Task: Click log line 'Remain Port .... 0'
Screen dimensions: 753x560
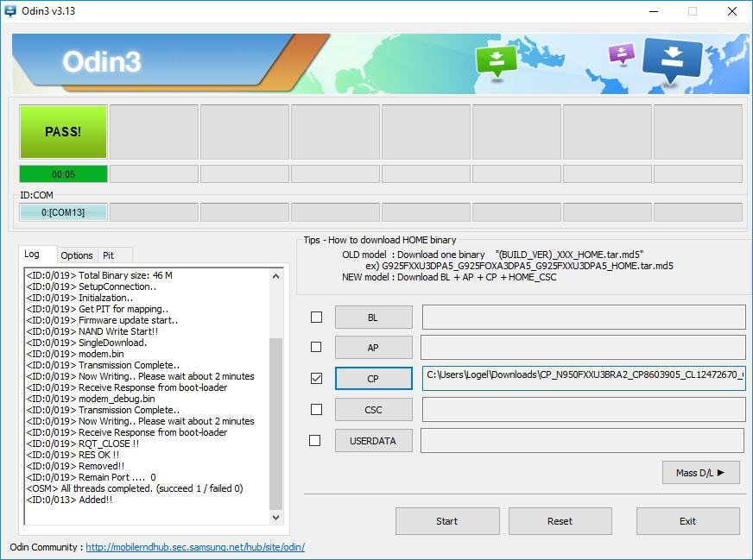Action: 92,477
